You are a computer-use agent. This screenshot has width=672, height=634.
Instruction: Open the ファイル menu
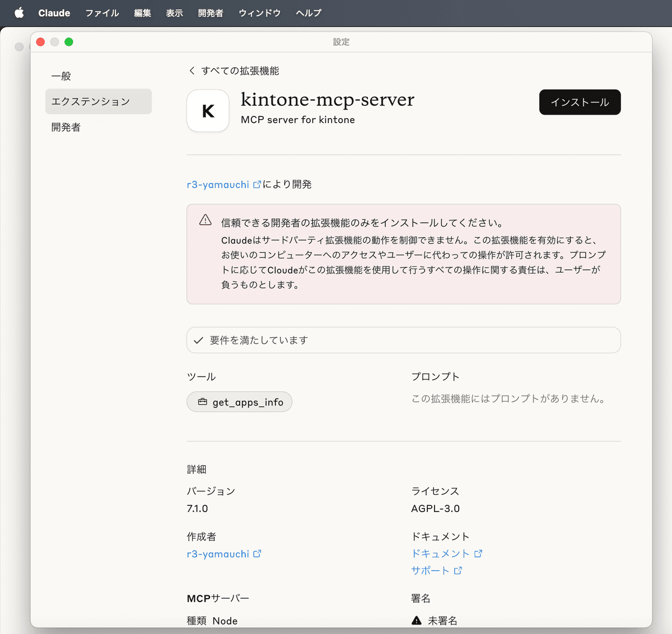[x=102, y=13]
